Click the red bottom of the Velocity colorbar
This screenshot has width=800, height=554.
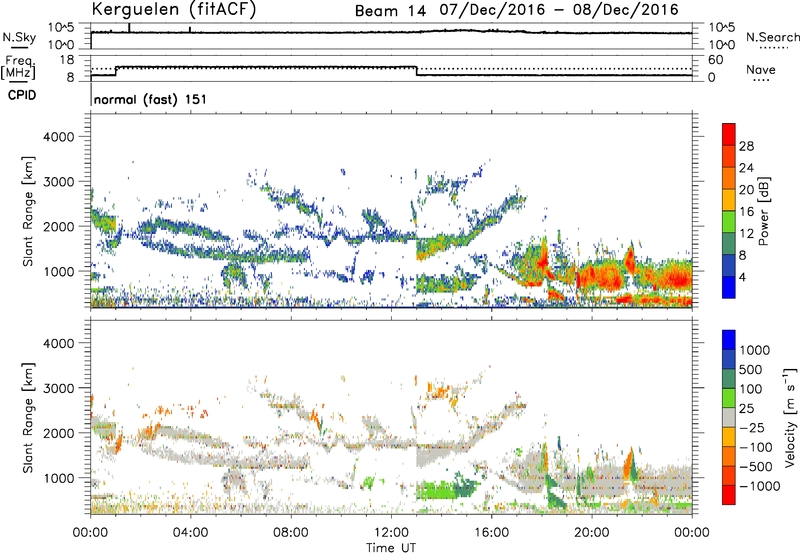point(729,495)
